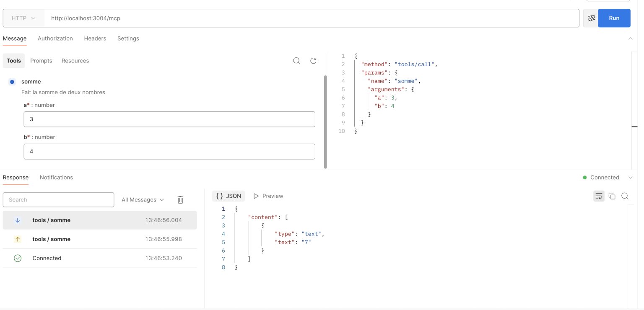The width and height of the screenshot is (644, 310).
Task: Click the Run button
Action: [614, 18]
